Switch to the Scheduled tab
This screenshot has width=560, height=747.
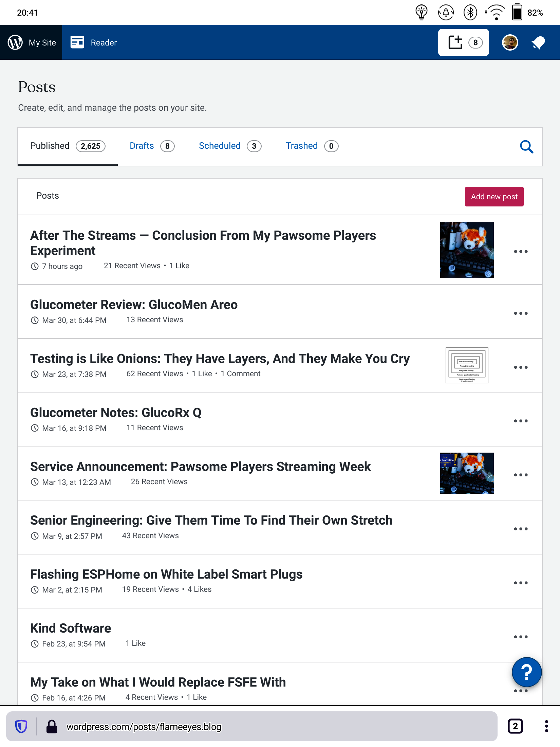(230, 146)
